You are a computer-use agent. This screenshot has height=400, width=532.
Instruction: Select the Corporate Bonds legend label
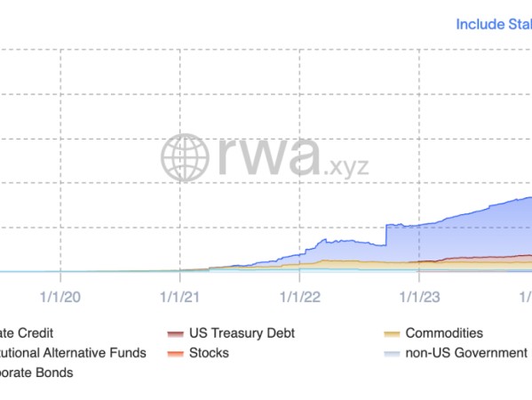tap(36, 372)
